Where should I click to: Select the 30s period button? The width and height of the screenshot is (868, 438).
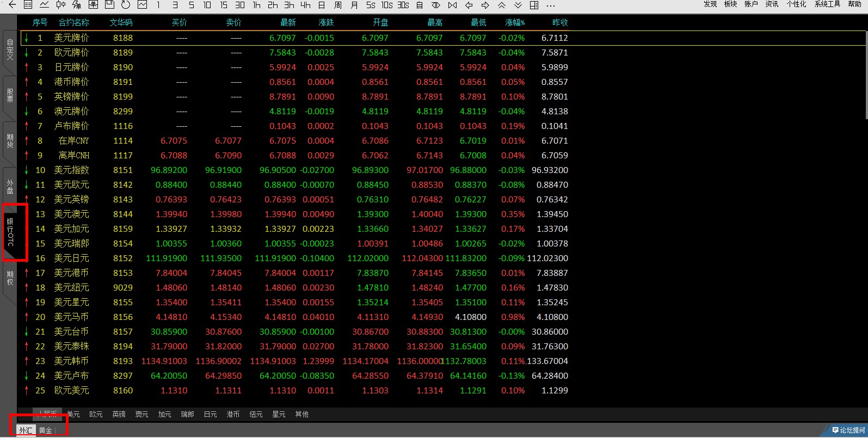403,5
